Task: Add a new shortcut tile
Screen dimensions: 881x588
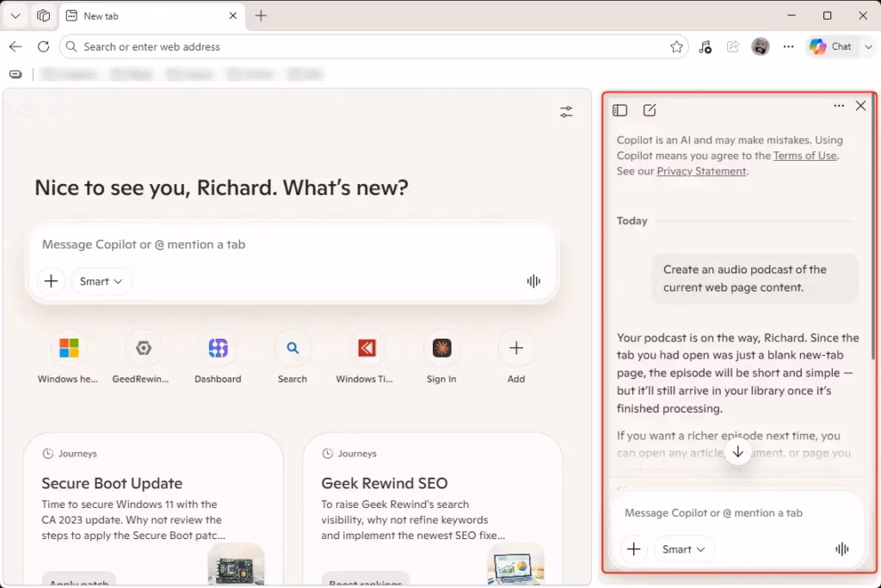Action: [x=516, y=357]
